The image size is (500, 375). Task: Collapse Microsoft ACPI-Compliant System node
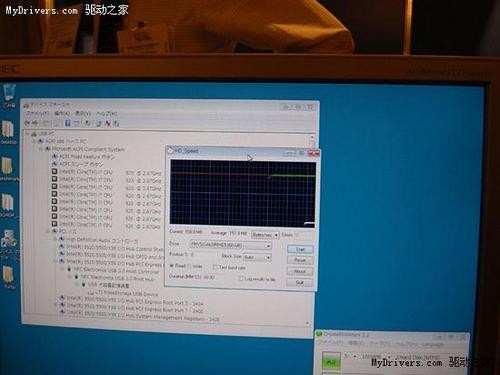41,149
